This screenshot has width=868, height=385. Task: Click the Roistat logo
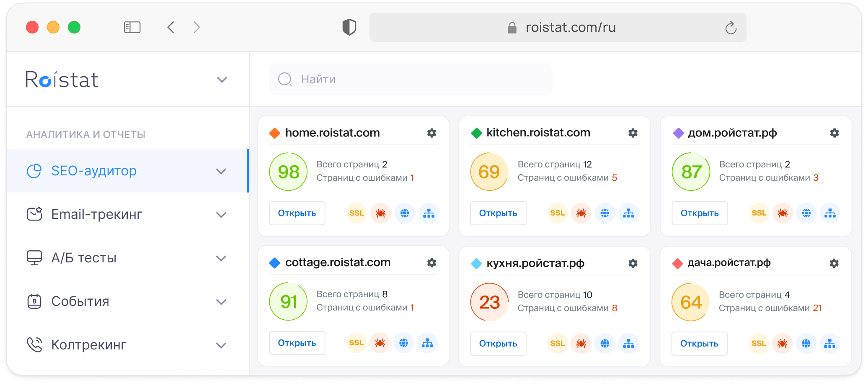[62, 80]
